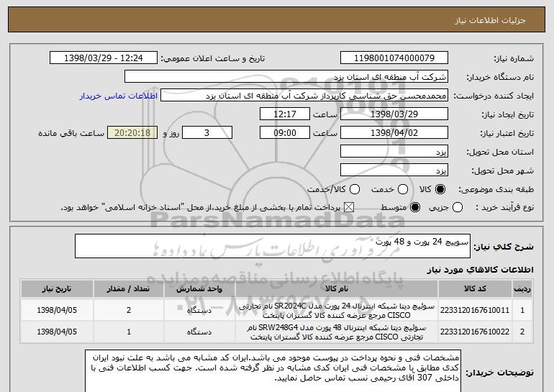The image size is (554, 392).
Task: Click the شرح کلي نیاز label
Action: click(x=504, y=247)
